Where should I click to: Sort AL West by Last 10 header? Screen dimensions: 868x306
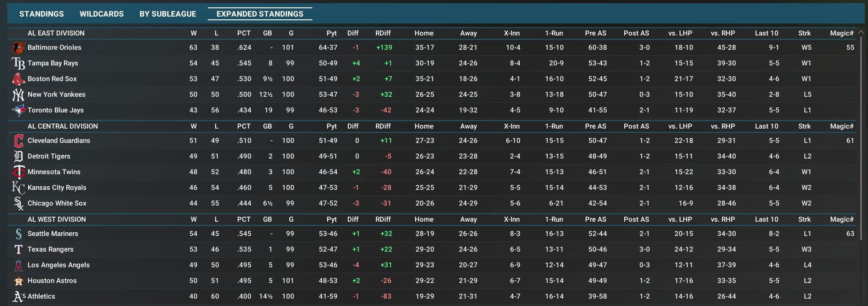pyautogui.click(x=766, y=219)
